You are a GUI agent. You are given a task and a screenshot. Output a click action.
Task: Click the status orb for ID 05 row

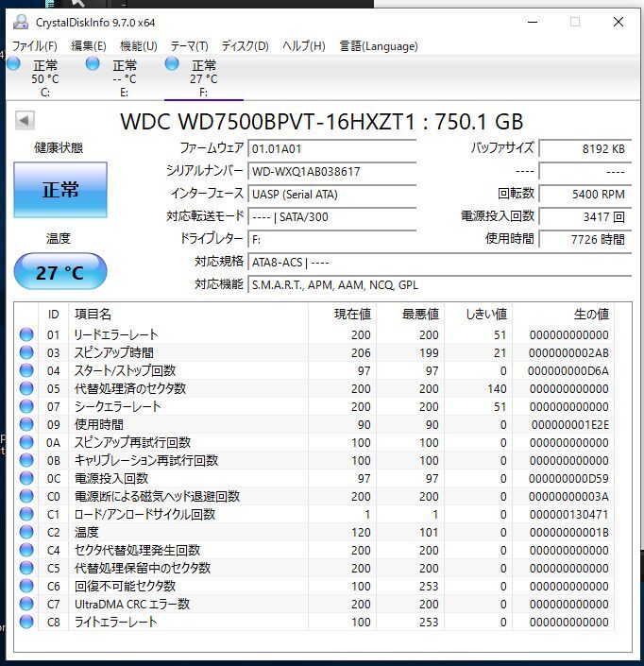[x=26, y=388]
